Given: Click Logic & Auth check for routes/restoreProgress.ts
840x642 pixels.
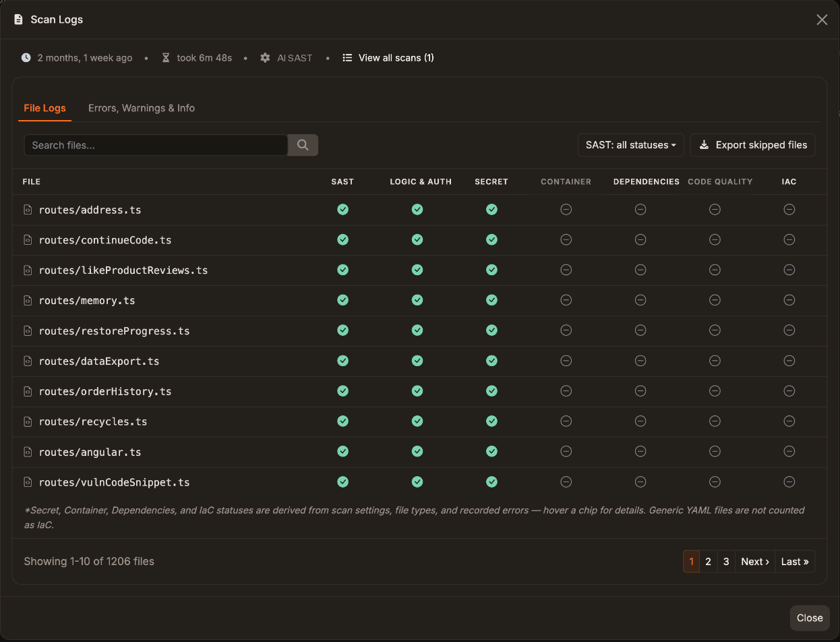Looking at the screenshot, I should pyautogui.click(x=417, y=330).
